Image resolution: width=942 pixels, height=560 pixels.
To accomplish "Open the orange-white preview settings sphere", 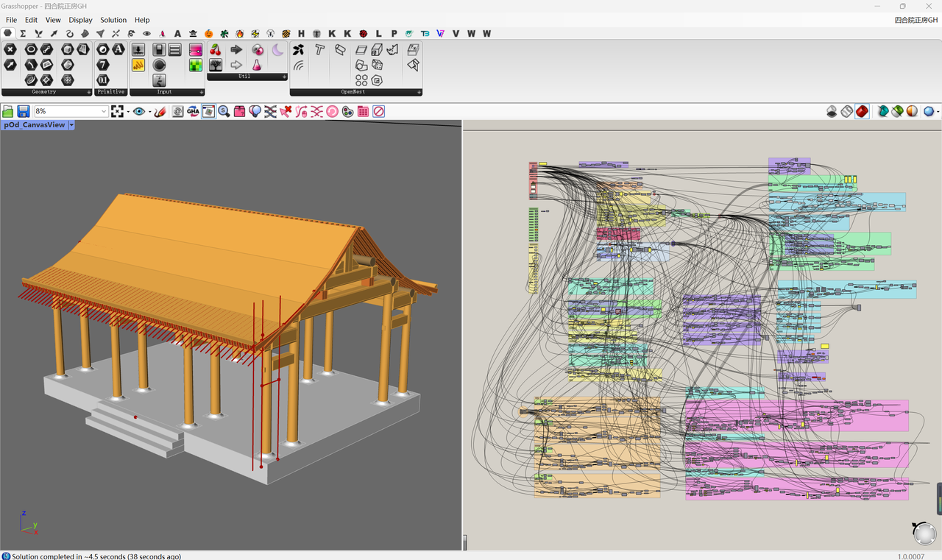I will pos(912,111).
